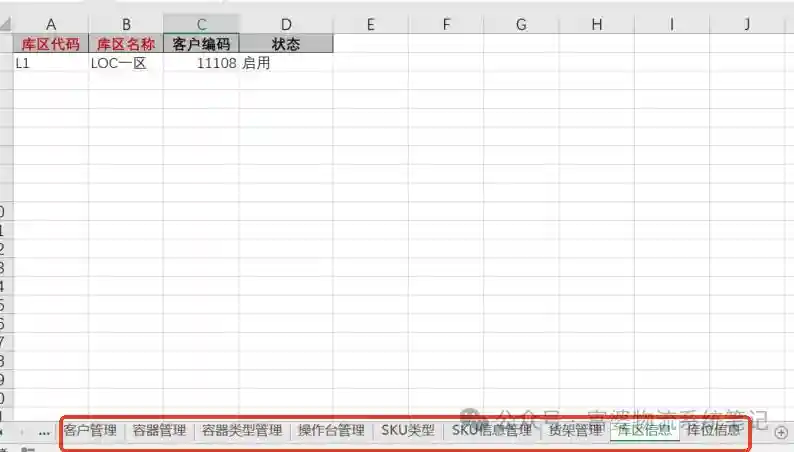
Task: Open the hidden sheets ellipsis button
Action: tap(43, 432)
